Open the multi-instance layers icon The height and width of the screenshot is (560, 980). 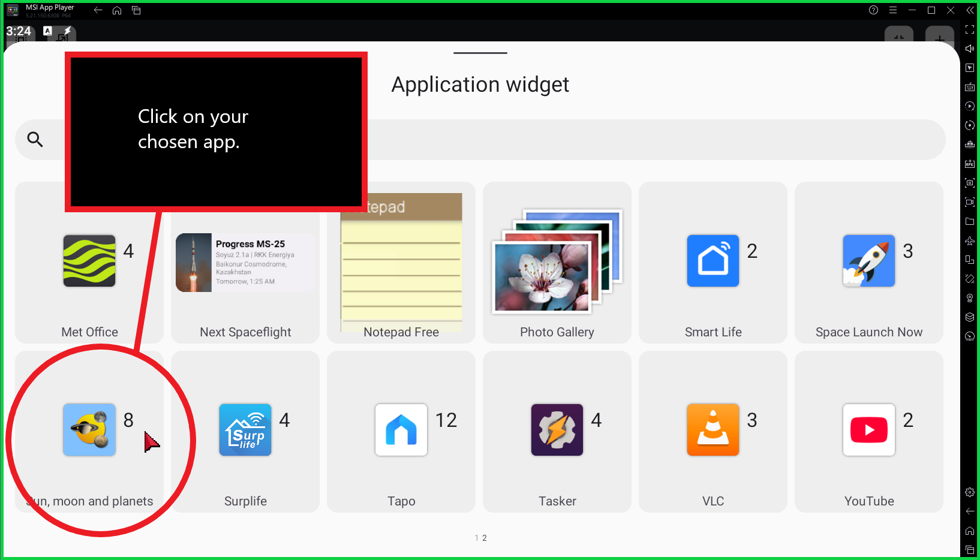click(970, 317)
